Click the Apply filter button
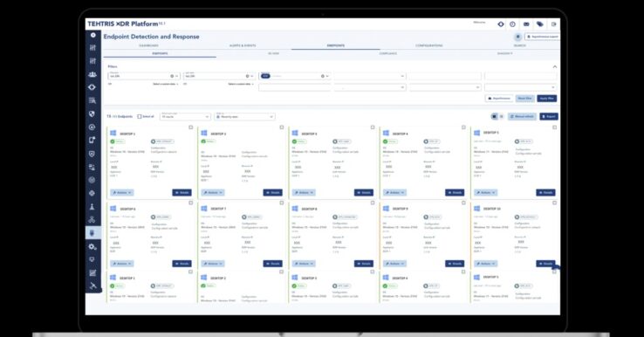Image resolution: width=644 pixels, height=337 pixels. [x=546, y=99]
